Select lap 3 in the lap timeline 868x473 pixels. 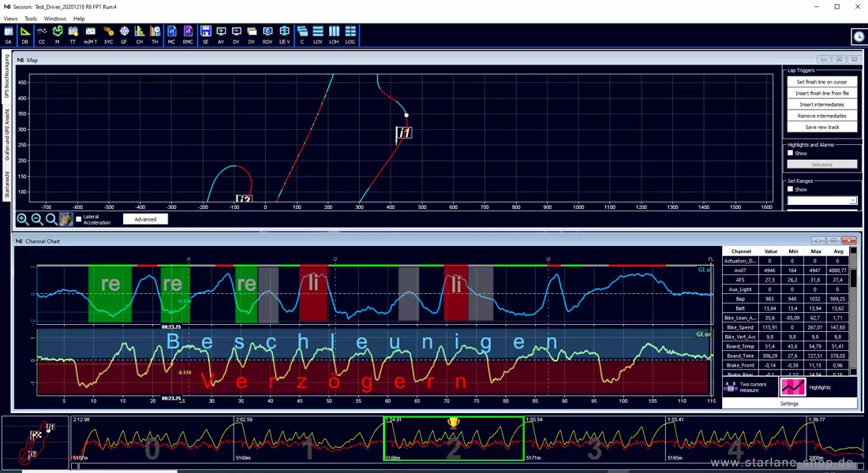(x=594, y=438)
